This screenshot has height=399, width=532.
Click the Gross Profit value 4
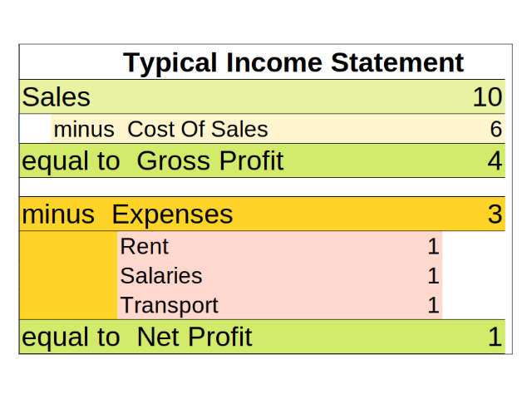click(495, 160)
